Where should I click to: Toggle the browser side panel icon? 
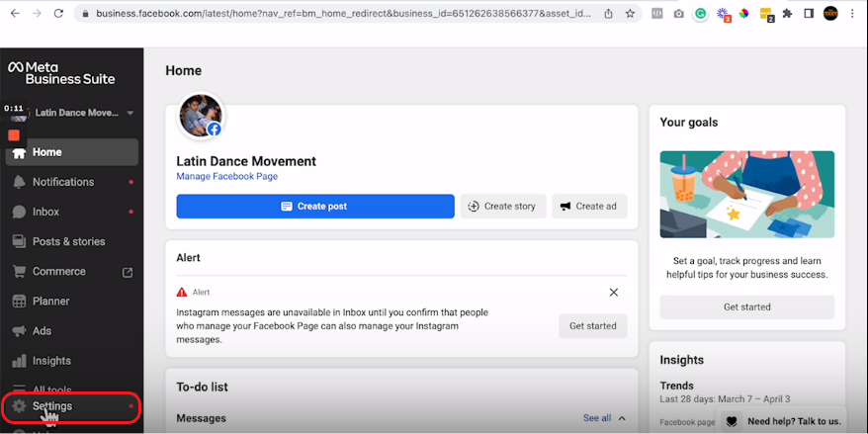pyautogui.click(x=809, y=14)
